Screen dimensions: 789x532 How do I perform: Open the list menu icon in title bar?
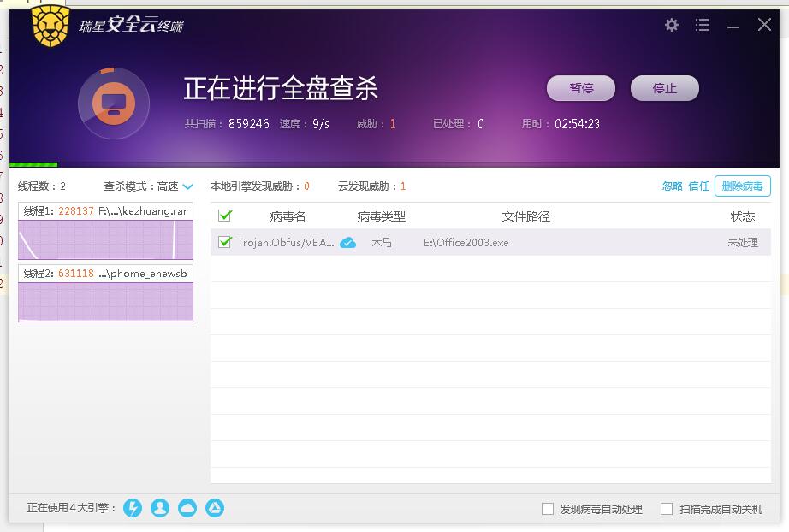click(703, 25)
